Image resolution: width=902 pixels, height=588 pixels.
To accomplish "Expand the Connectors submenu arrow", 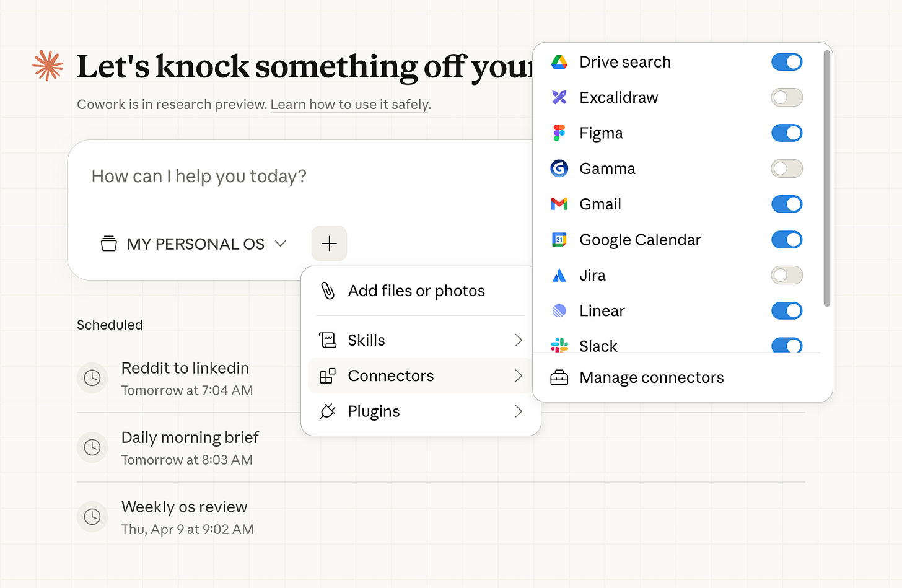I will pyautogui.click(x=519, y=375).
